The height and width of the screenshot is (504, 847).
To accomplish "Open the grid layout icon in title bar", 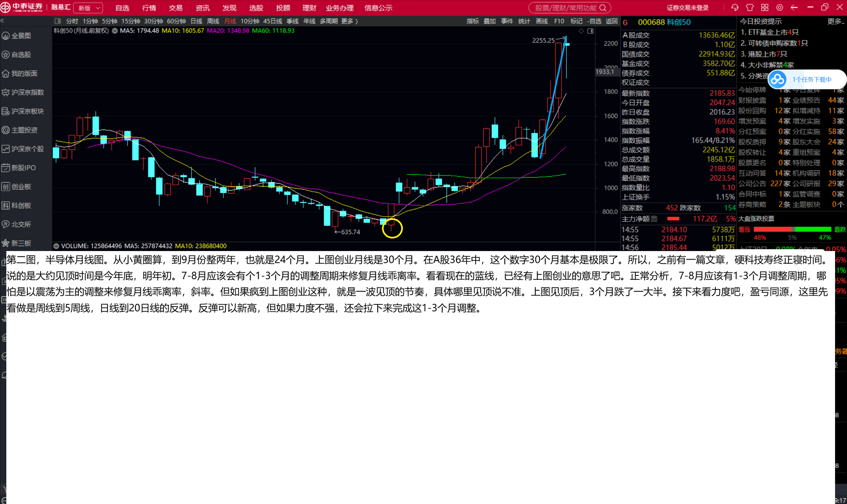I will pyautogui.click(x=765, y=8).
